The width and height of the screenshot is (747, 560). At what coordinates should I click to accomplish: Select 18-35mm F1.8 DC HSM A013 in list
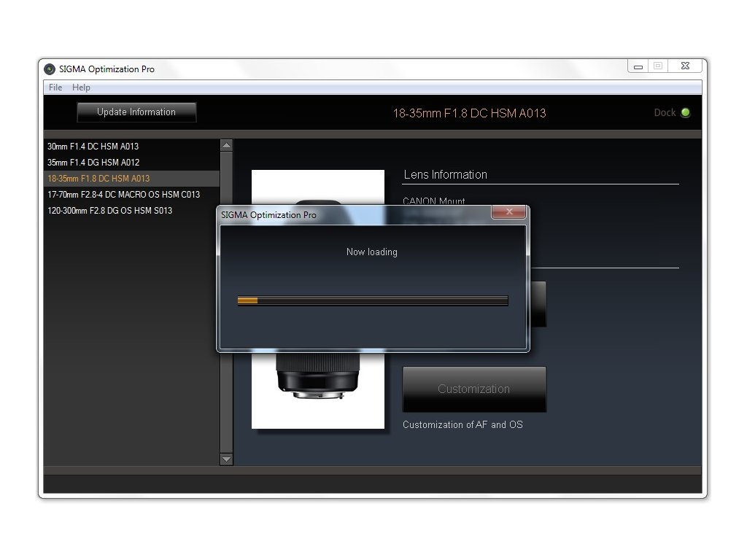coord(131,179)
